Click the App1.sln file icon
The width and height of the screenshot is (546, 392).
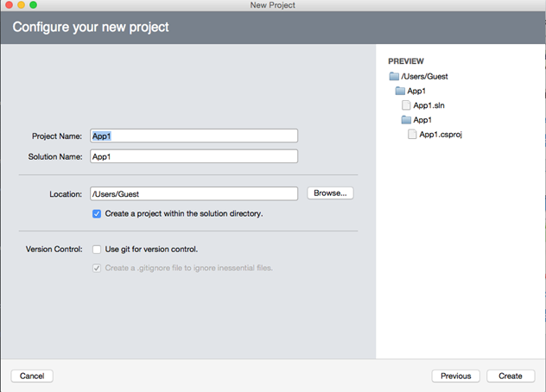click(x=406, y=105)
